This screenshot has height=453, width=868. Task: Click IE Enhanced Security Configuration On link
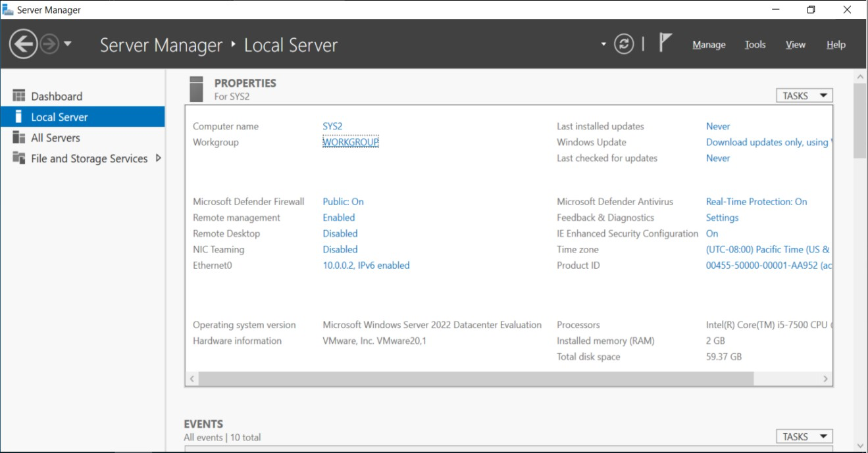pos(712,233)
